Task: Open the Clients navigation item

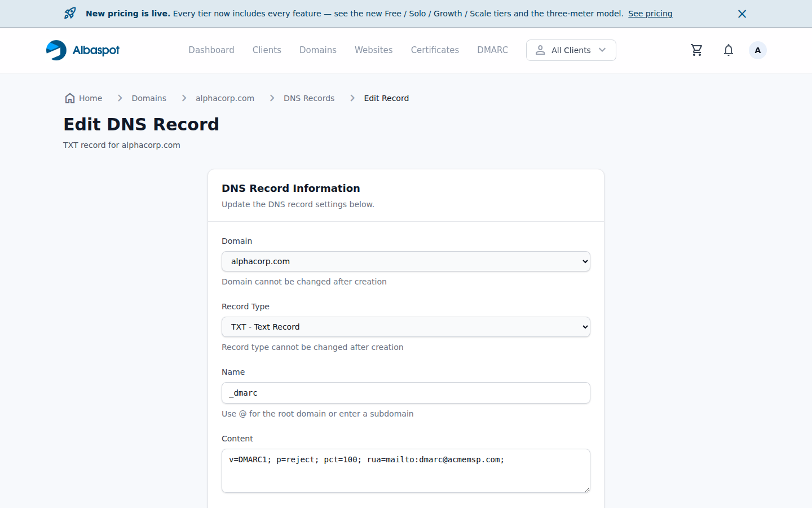Action: [267, 50]
